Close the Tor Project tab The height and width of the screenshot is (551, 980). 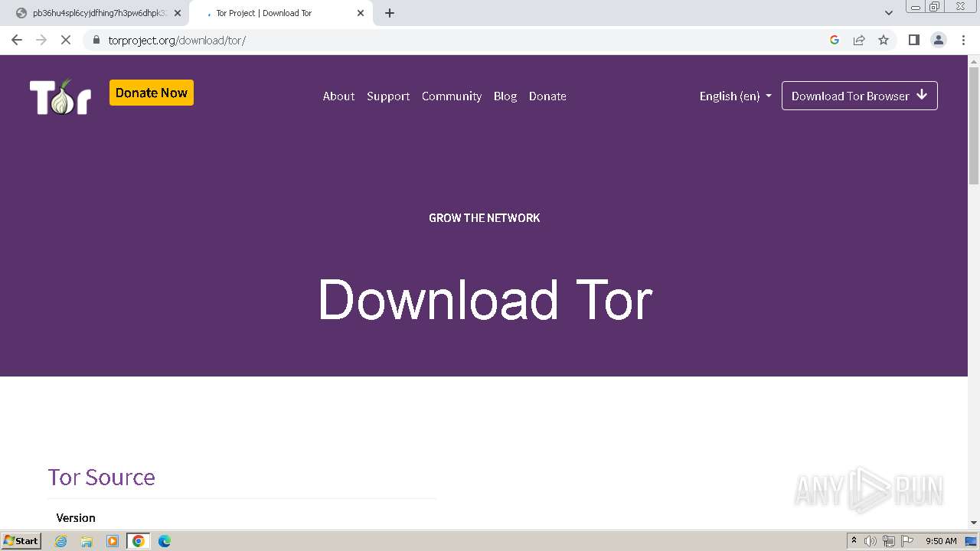[361, 13]
